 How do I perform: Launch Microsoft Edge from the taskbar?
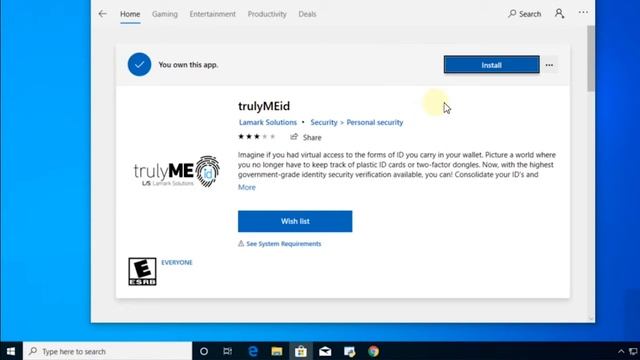coord(253,351)
